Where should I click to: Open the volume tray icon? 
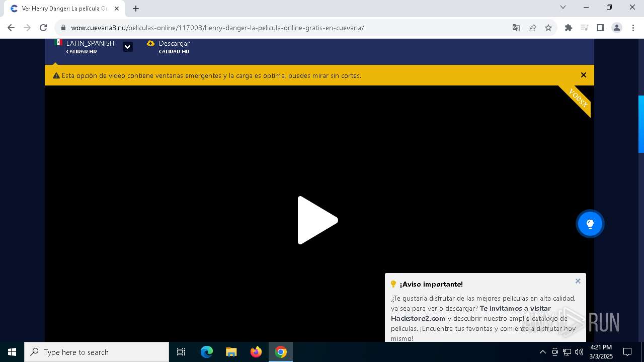click(579, 352)
